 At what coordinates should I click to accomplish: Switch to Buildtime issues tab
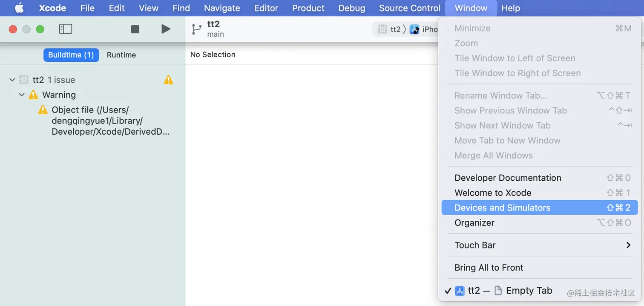pos(71,55)
